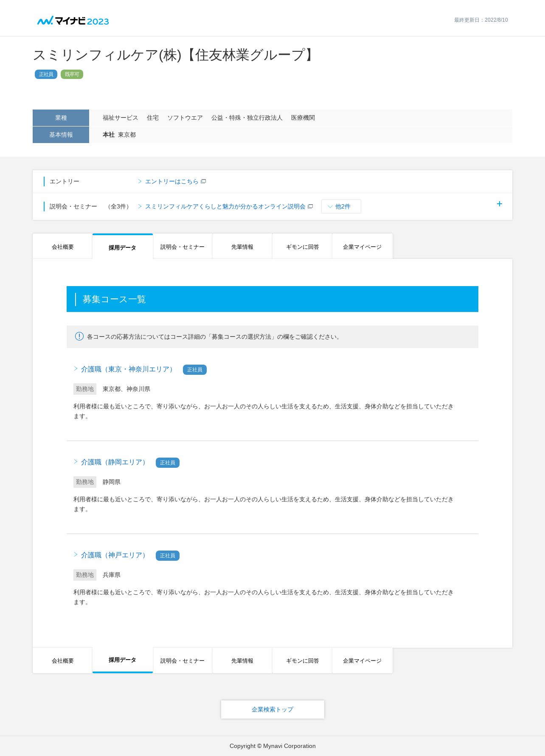Click 公益・特殊・独立行政法人 industry text
Image resolution: width=545 pixels, height=756 pixels.
pyautogui.click(x=247, y=118)
